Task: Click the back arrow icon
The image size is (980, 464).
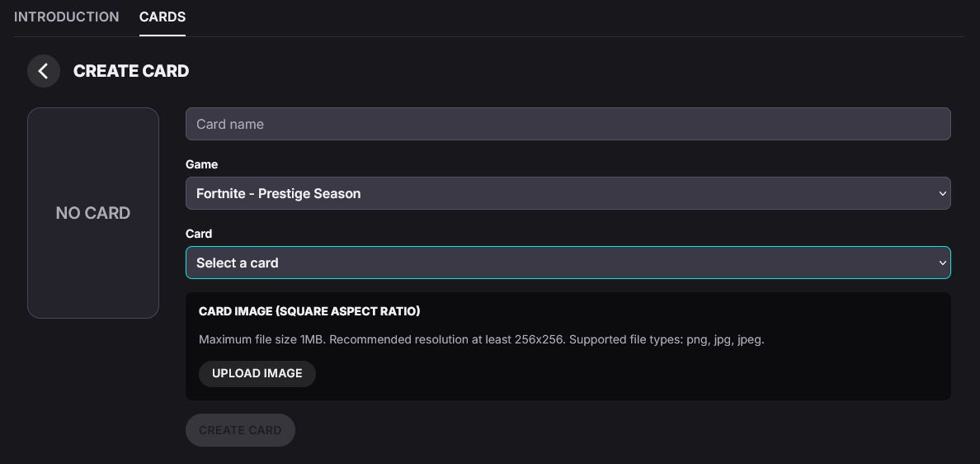Action: pos(44,71)
